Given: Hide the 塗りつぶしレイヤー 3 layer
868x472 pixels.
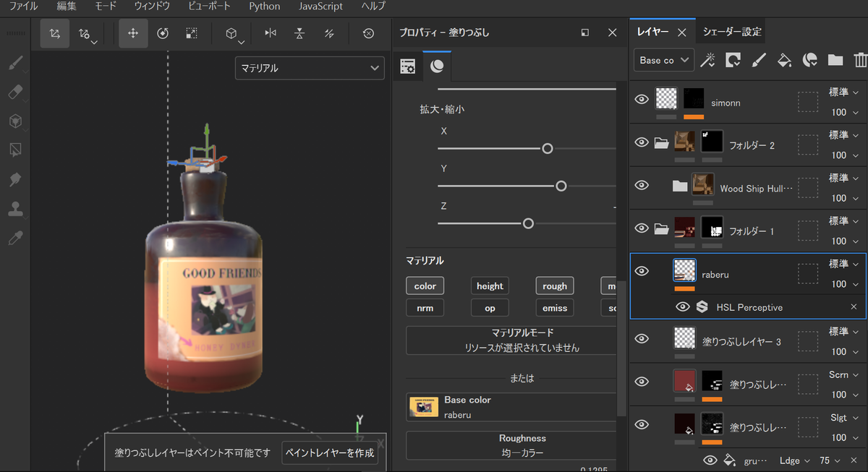Looking at the screenshot, I should point(642,338).
